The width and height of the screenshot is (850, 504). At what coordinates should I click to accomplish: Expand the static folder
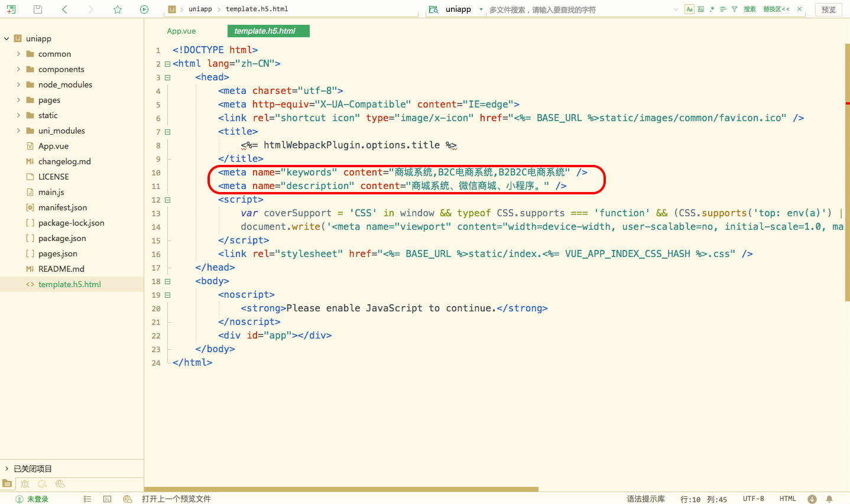18,115
